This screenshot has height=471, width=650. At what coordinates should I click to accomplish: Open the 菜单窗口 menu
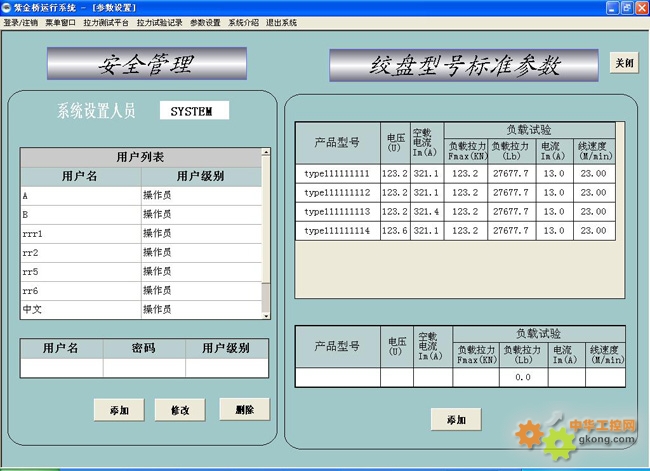pos(60,22)
